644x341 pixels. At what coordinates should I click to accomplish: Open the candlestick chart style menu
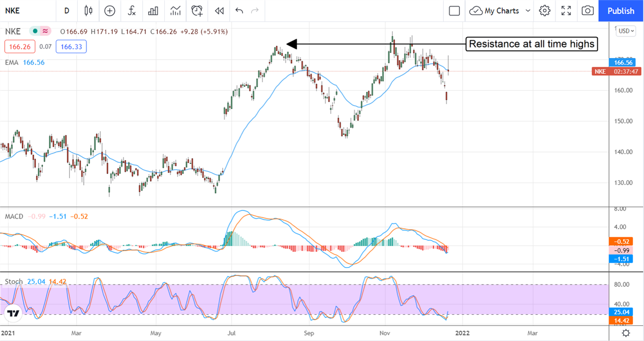(89, 11)
